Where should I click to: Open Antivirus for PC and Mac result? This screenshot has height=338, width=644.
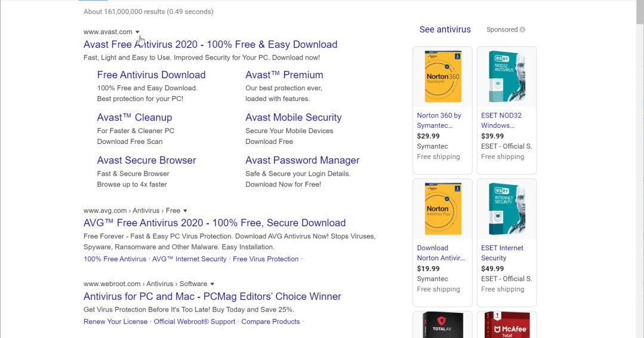point(212,297)
